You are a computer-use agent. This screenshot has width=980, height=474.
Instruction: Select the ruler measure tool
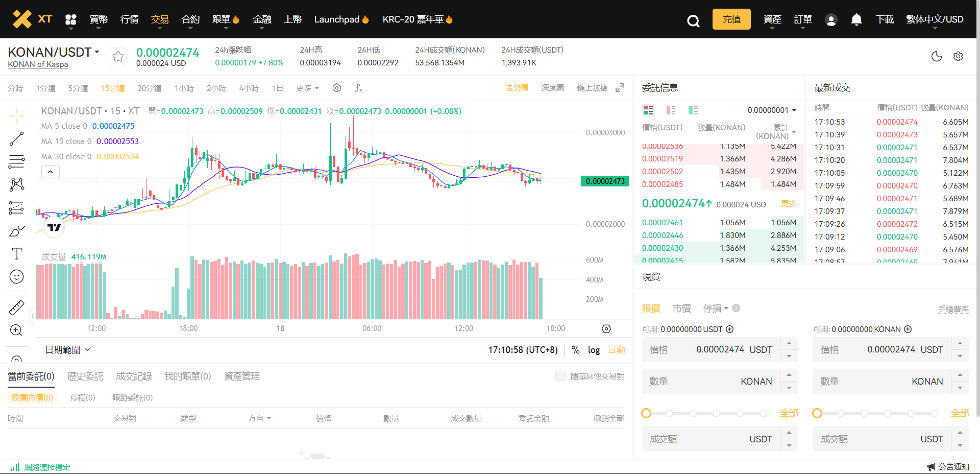[17, 307]
